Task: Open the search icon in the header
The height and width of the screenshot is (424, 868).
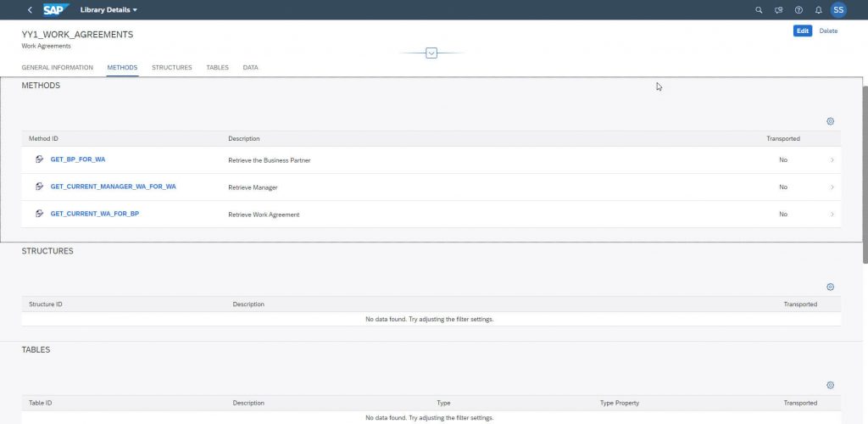Action: [x=759, y=10]
